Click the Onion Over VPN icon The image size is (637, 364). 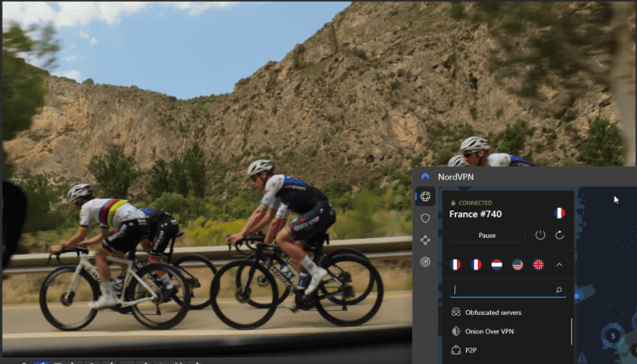coord(456,331)
